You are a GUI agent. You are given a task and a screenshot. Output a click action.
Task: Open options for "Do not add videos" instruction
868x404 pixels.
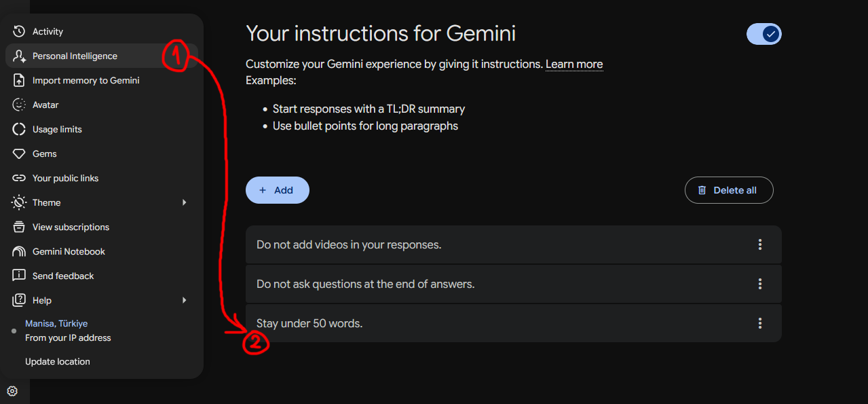click(x=760, y=244)
